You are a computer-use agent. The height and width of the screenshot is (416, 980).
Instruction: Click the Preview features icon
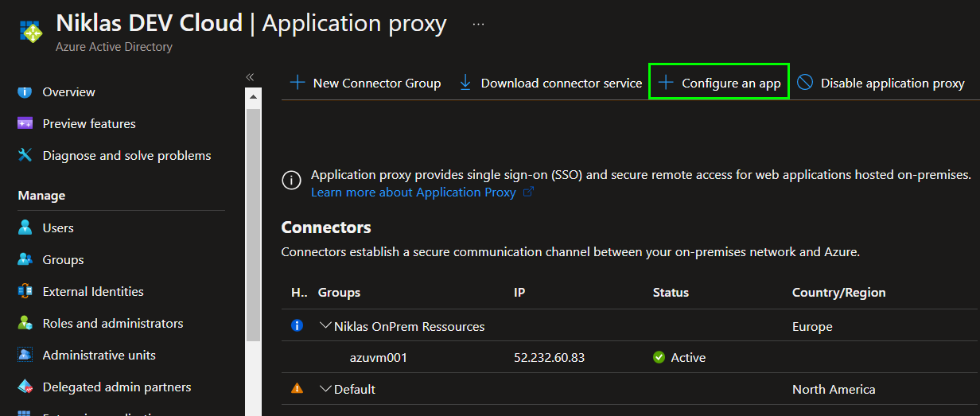(25, 124)
